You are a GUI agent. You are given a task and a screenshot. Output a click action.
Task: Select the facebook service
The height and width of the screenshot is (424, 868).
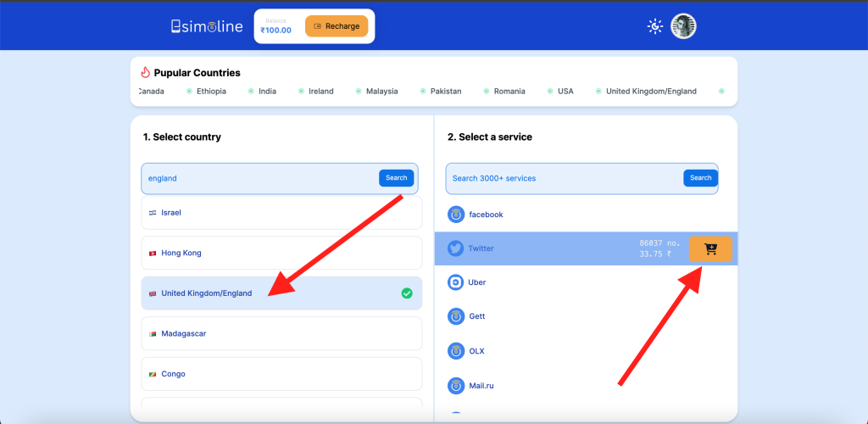(587, 215)
